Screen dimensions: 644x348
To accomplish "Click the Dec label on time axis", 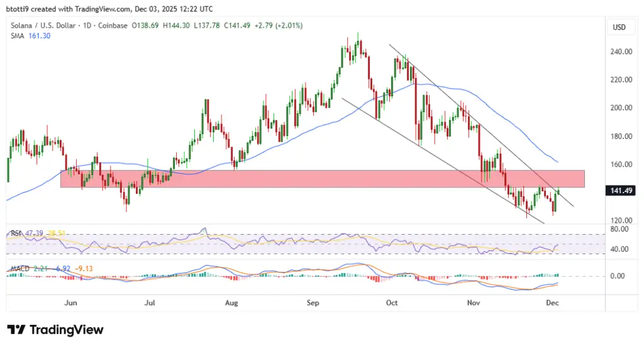I will [552, 303].
